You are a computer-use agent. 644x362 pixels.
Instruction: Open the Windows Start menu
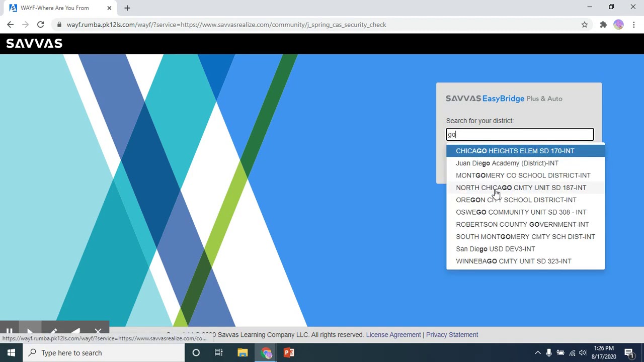pyautogui.click(x=11, y=353)
